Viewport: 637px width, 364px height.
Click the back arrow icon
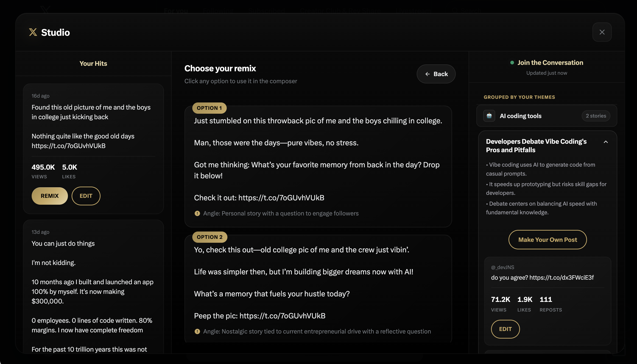coord(427,74)
